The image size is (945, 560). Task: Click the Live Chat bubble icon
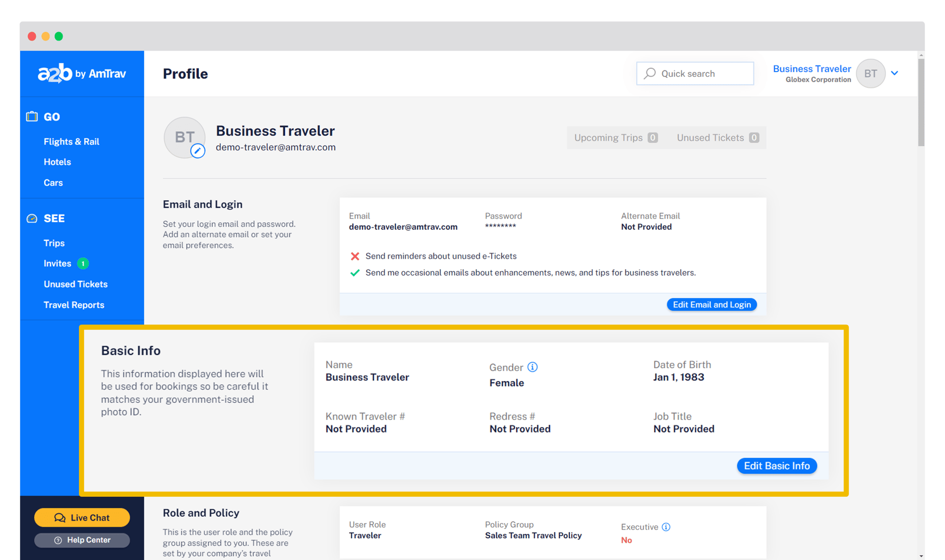tap(59, 517)
